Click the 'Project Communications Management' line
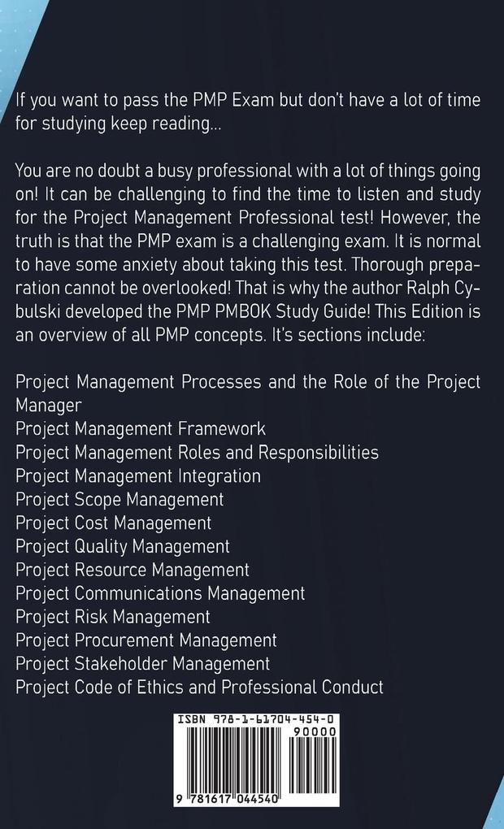This screenshot has height=829, width=504. [x=160, y=593]
